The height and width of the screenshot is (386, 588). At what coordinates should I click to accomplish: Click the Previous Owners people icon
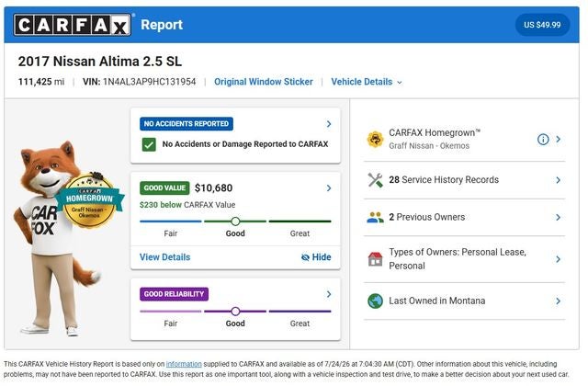(x=375, y=217)
